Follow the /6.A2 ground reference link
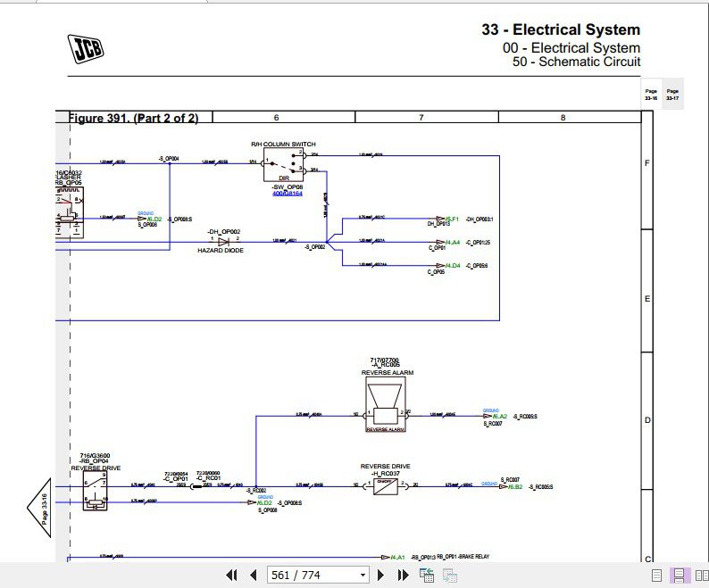The width and height of the screenshot is (709, 588). tap(500, 417)
